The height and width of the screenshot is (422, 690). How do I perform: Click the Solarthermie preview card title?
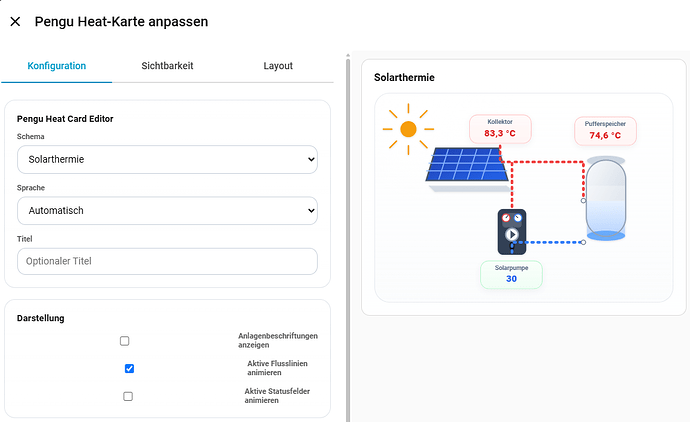pyautogui.click(x=404, y=77)
